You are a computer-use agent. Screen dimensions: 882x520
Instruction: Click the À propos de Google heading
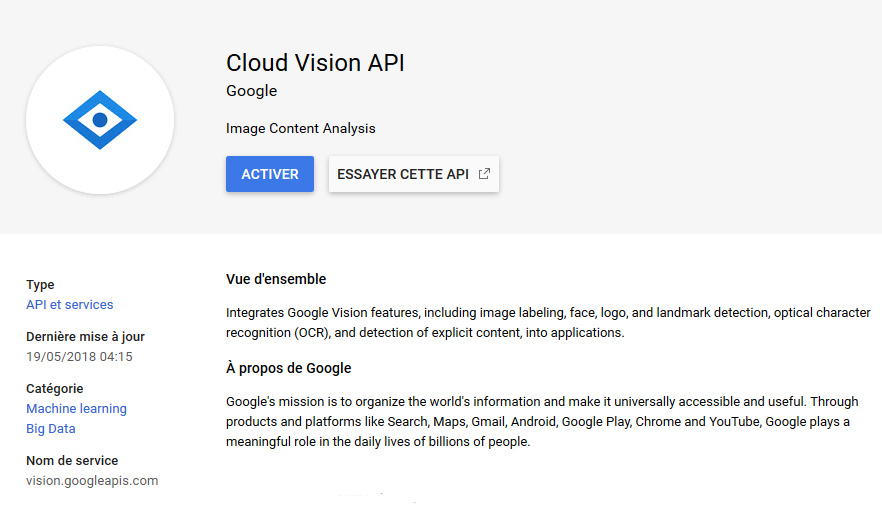(289, 368)
